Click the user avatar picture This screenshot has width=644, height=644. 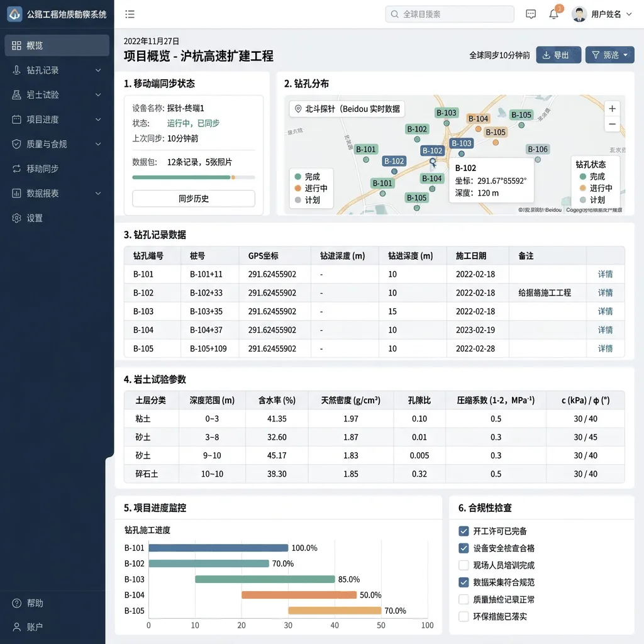click(579, 14)
